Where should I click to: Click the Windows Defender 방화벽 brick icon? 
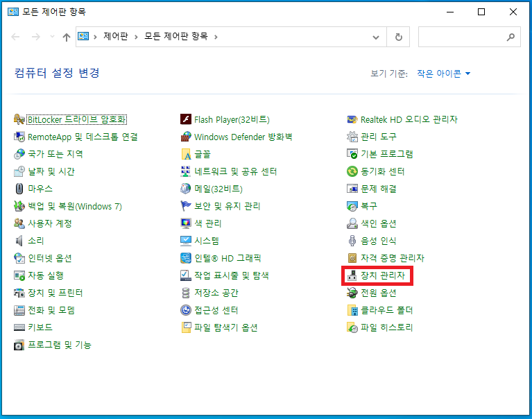[x=186, y=137]
